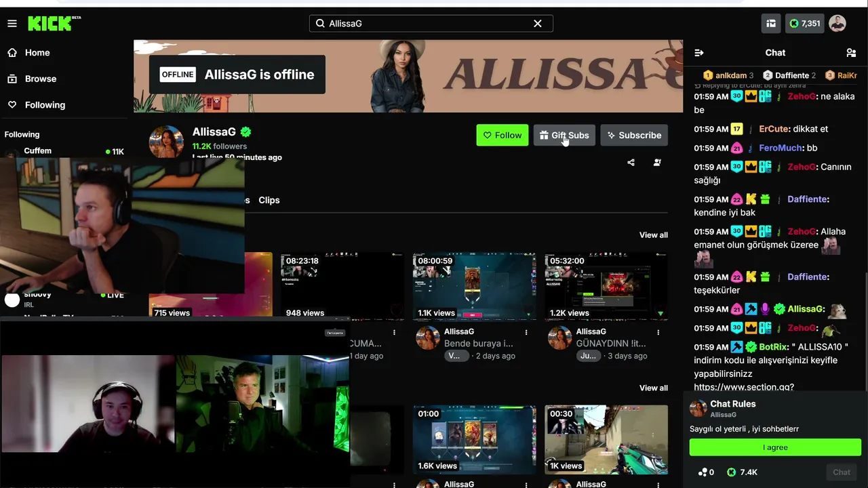Open the 'GÜNAYDINN !it...' video title
Viewport: 868px width, 488px height.
click(x=611, y=344)
